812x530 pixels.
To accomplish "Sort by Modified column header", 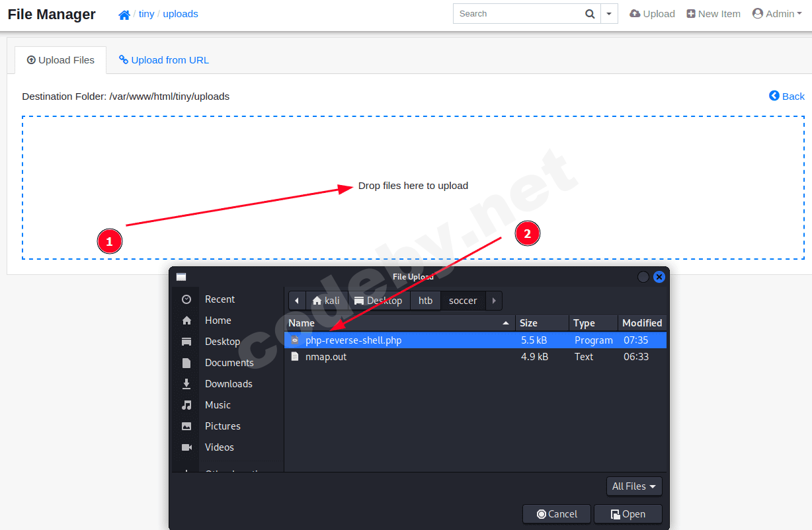I will tap(642, 323).
